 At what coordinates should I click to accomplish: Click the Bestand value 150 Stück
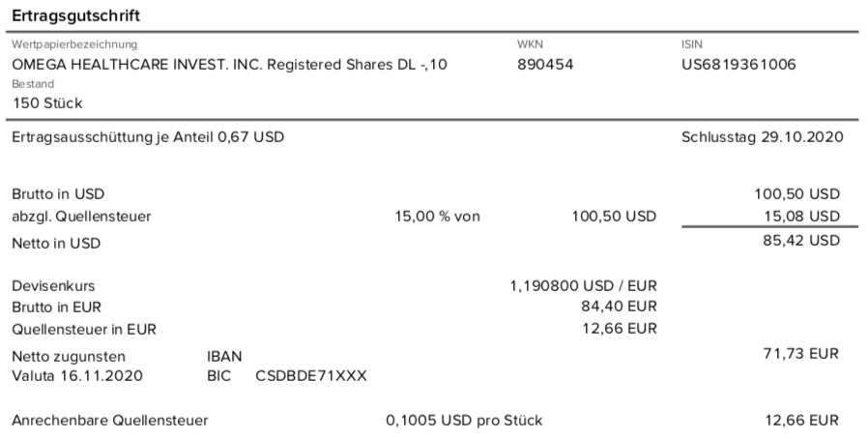point(47,103)
